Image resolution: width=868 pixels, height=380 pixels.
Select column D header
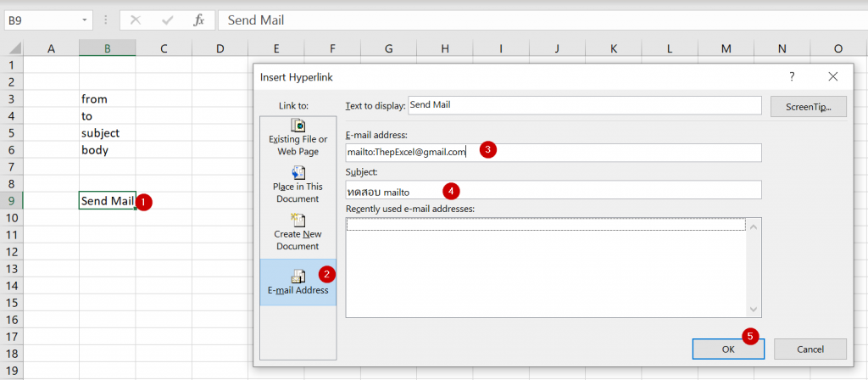tap(220, 48)
